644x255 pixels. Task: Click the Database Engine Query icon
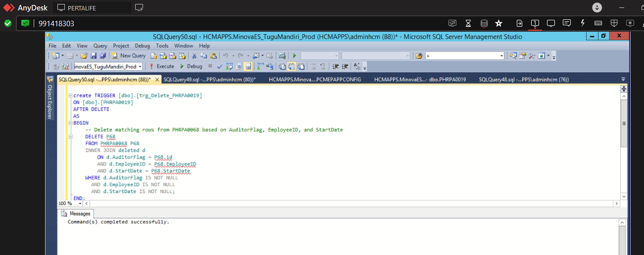tap(153, 55)
